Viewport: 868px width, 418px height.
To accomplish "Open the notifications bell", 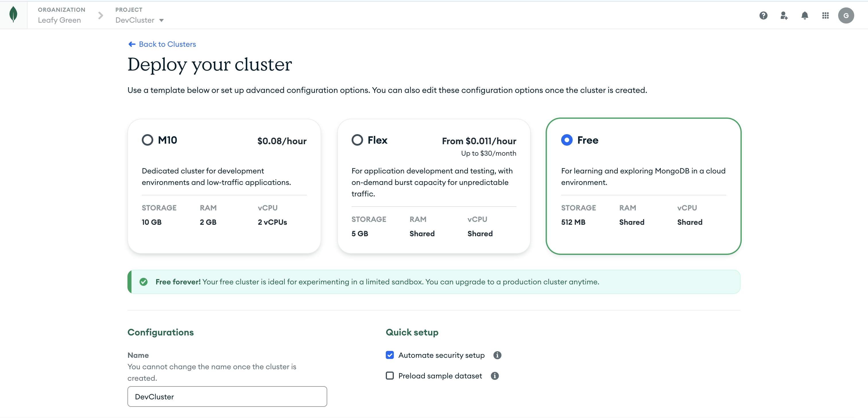I will point(804,15).
